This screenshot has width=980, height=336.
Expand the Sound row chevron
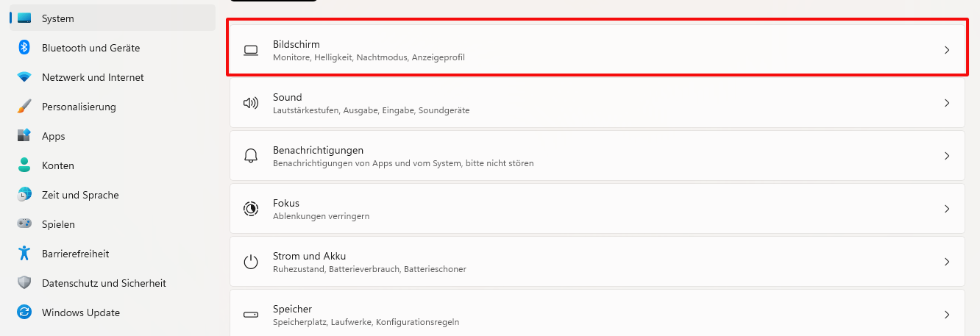[x=947, y=103]
